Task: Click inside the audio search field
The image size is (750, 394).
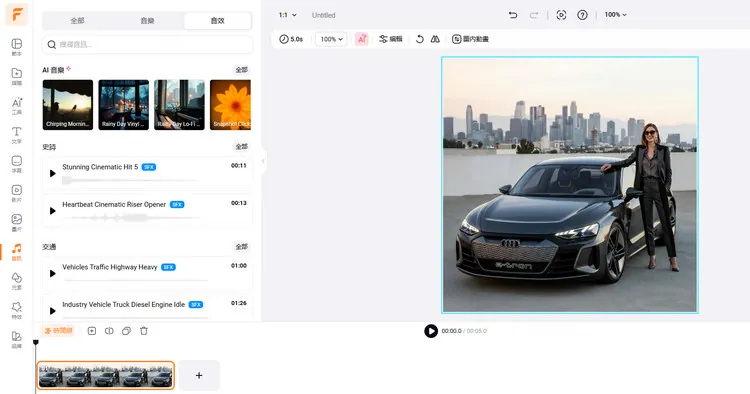Action: point(147,44)
